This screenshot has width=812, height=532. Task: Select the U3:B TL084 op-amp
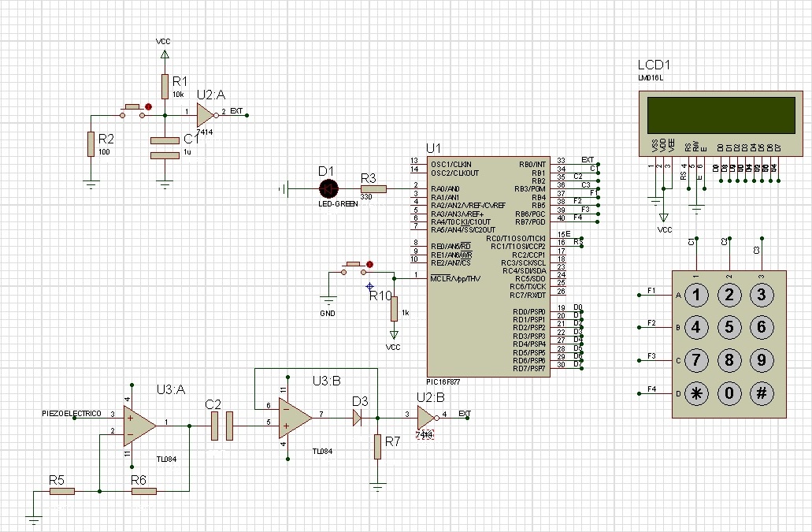point(295,415)
